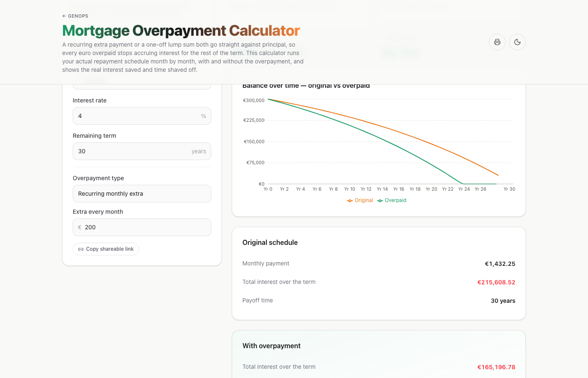Image resolution: width=588 pixels, height=378 pixels.
Task: Click the €75,000 axis label
Action: (x=255, y=163)
